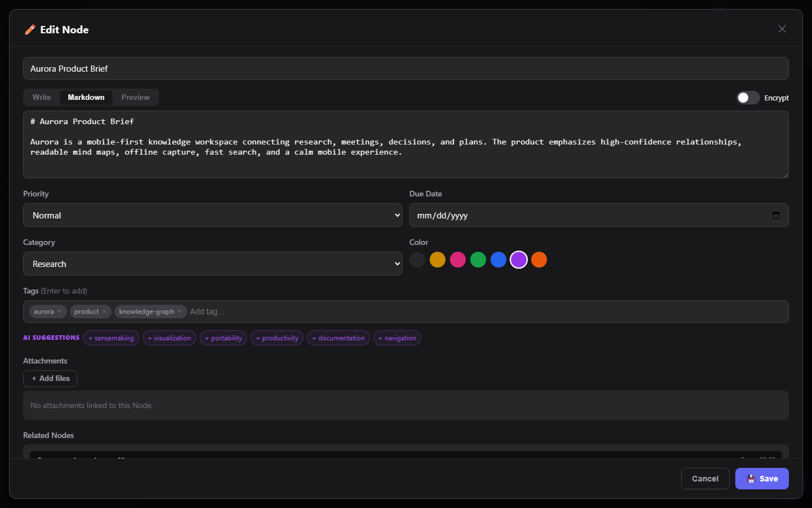Toggle the Encrypt switch
The height and width of the screenshot is (508, 812).
[x=748, y=98]
